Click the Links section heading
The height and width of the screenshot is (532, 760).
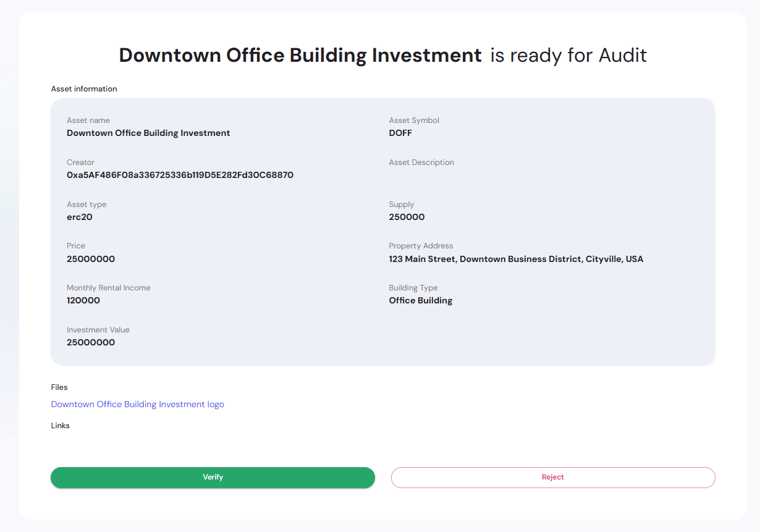coord(60,426)
